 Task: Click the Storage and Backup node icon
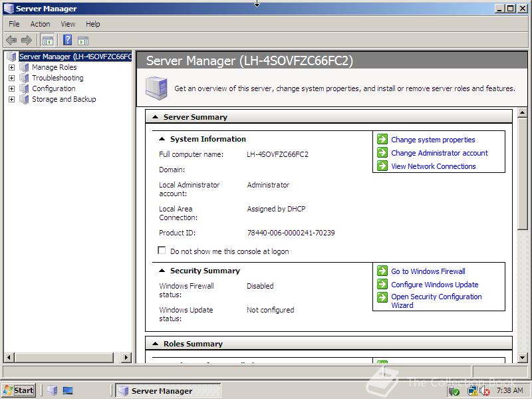[24, 99]
